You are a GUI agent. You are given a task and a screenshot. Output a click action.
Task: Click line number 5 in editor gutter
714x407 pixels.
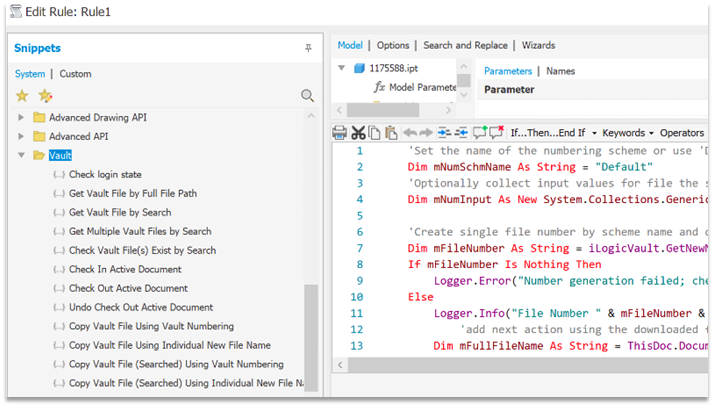(x=360, y=216)
